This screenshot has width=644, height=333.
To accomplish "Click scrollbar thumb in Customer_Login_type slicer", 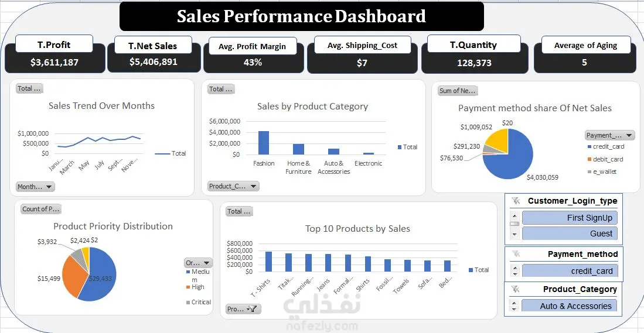I will click(515, 224).
